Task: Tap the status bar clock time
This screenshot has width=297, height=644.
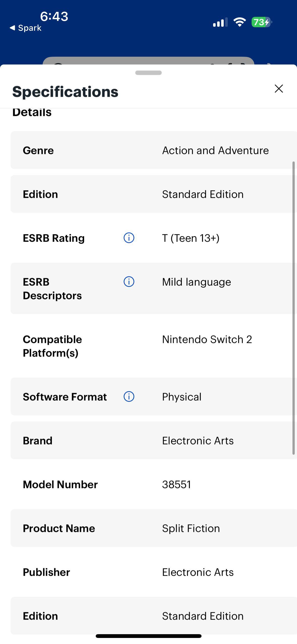Action: [54, 17]
